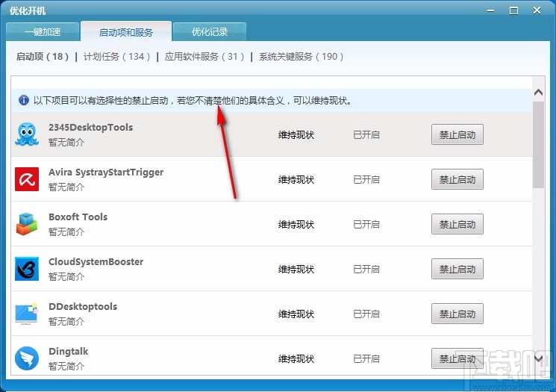Click 暂无简介 under Avira SystrayStartTrigger

[66, 187]
